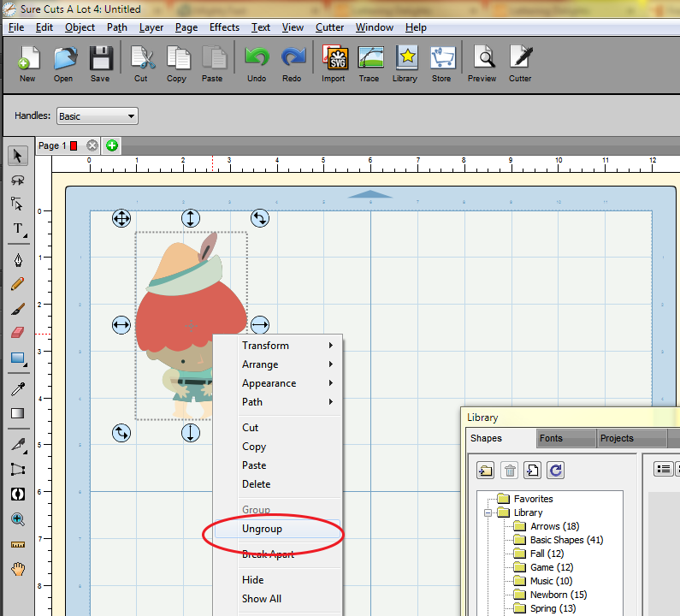Switch to the Fonts tab
Viewport: 680px width, 616px height.
click(552, 438)
